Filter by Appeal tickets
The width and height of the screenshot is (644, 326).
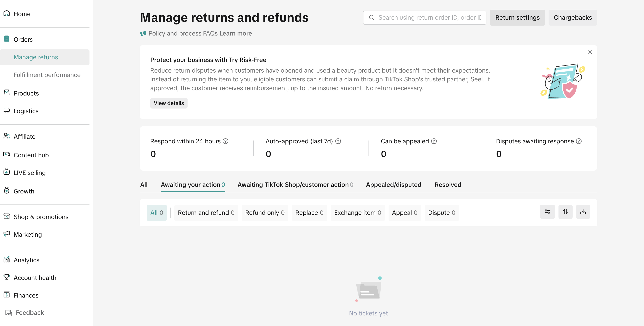[404, 213]
